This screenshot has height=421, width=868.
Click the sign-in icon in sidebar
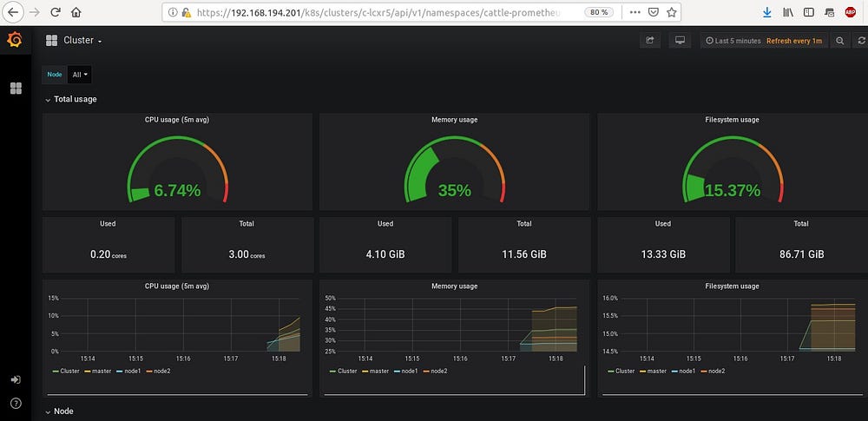[16, 379]
